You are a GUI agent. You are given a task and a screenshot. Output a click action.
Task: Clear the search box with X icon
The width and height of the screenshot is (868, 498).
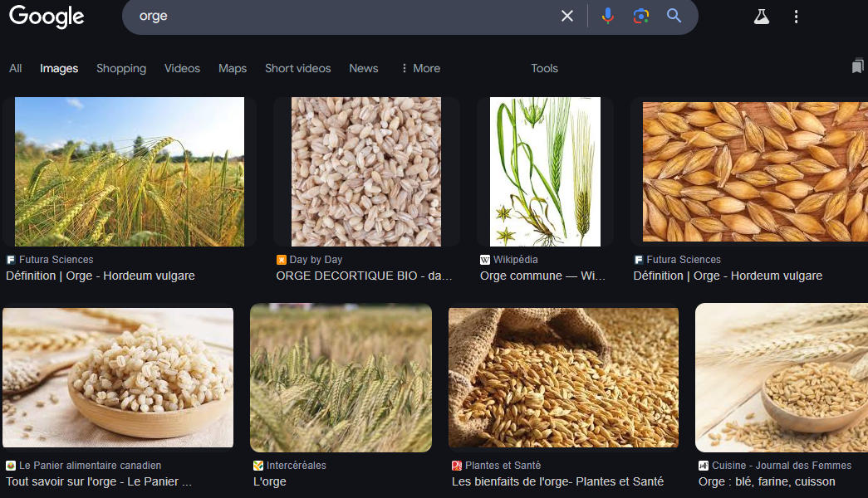coord(567,16)
